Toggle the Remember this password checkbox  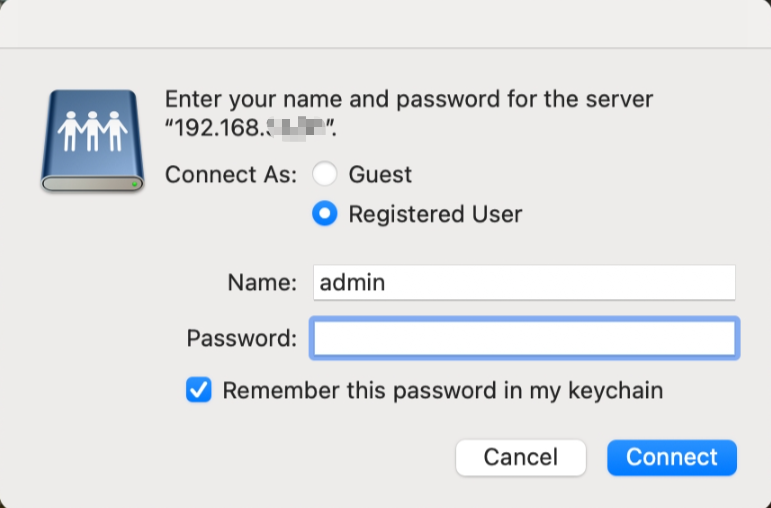point(199,390)
